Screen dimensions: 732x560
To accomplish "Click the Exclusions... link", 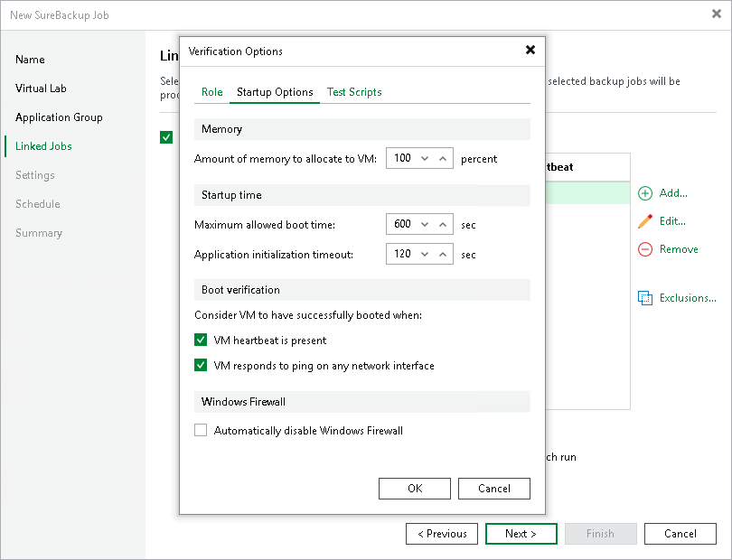I will pos(688,298).
